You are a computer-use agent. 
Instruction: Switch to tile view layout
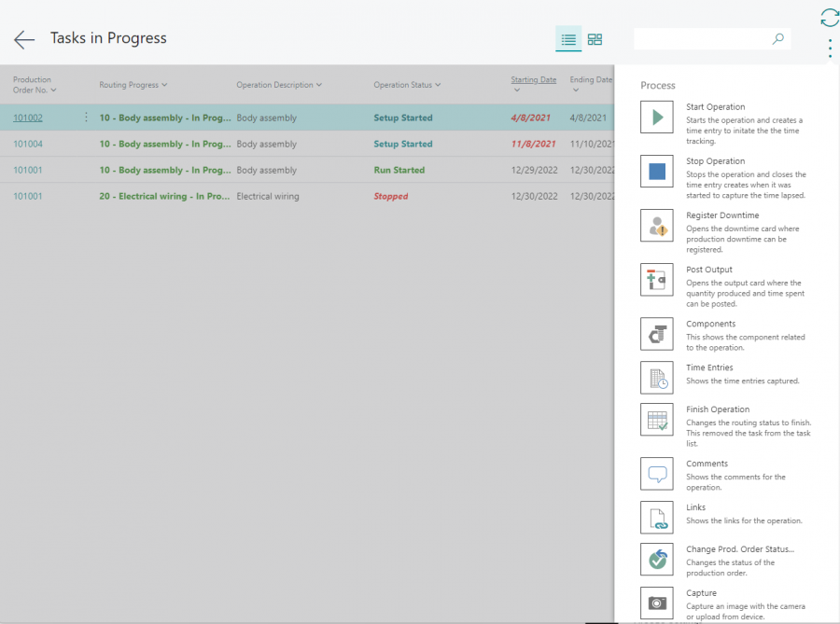click(595, 39)
